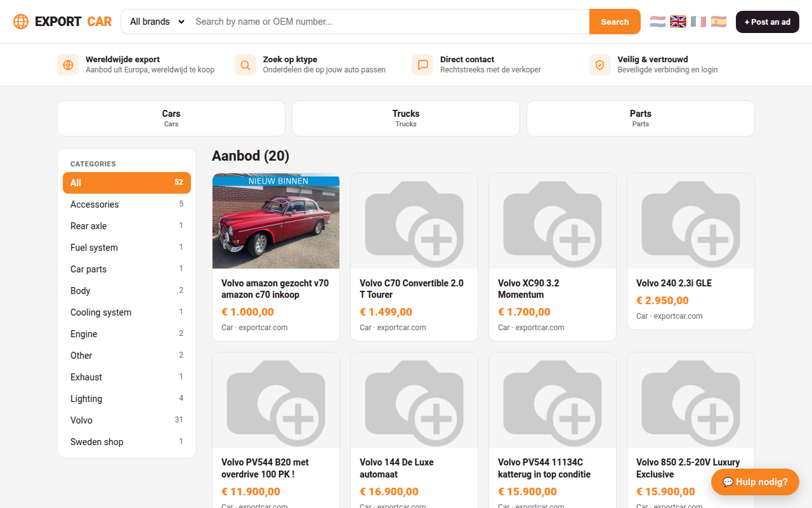Click the € 2.950,00 price text
This screenshot has width=812, height=508.
point(662,300)
